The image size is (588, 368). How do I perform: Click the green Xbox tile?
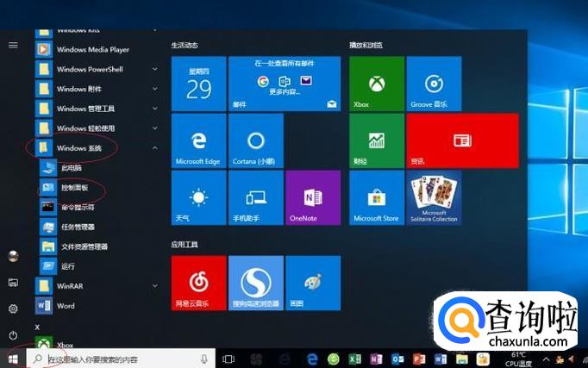coord(376,84)
